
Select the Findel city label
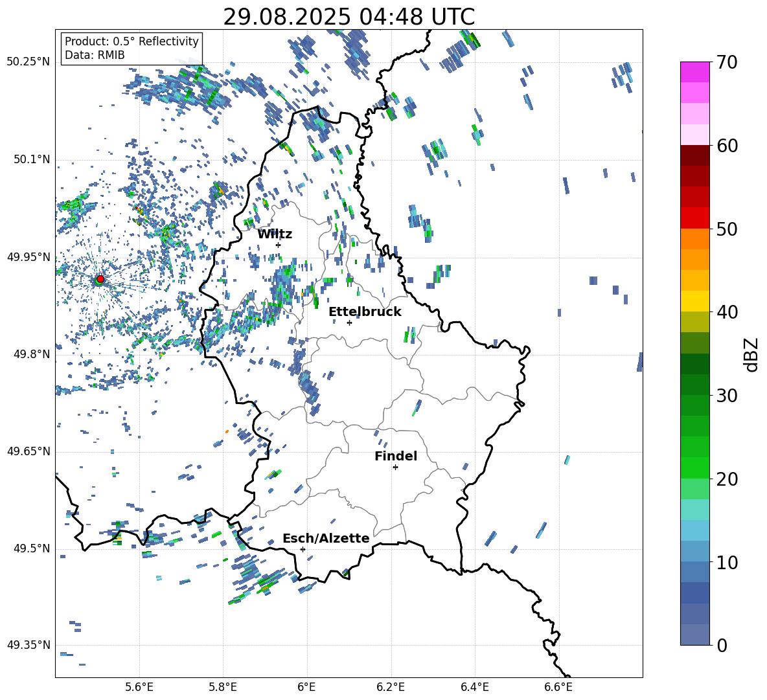(396, 456)
